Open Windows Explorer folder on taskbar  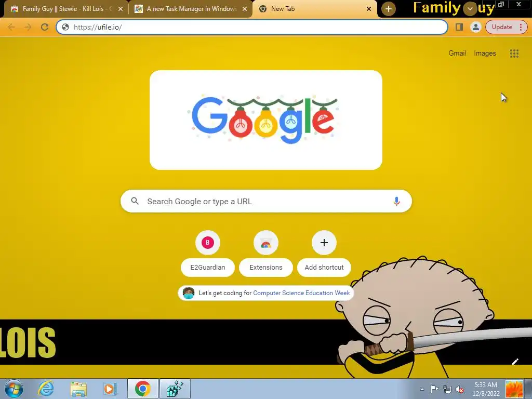coord(78,389)
